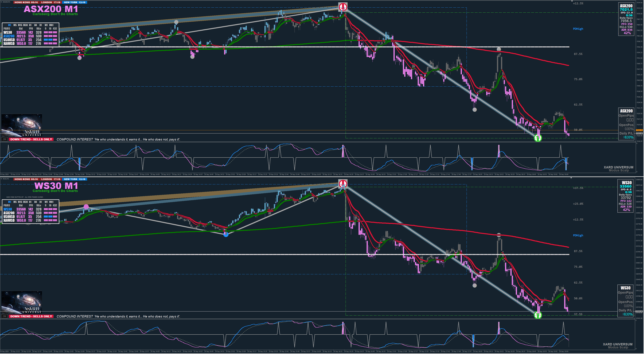The height and width of the screenshot is (354, 644).
Task: Open the ASX200,M1 chart dropdown arrow
Action: (1, 2)
